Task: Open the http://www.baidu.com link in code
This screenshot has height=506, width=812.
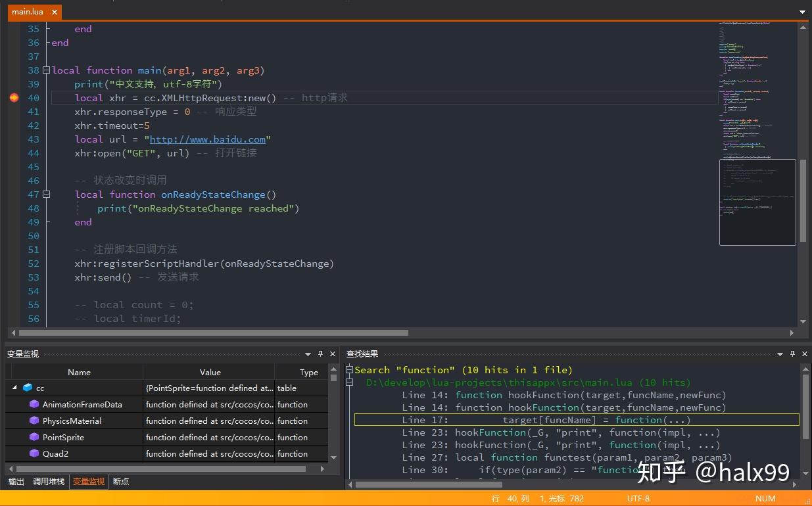Action: [207, 139]
